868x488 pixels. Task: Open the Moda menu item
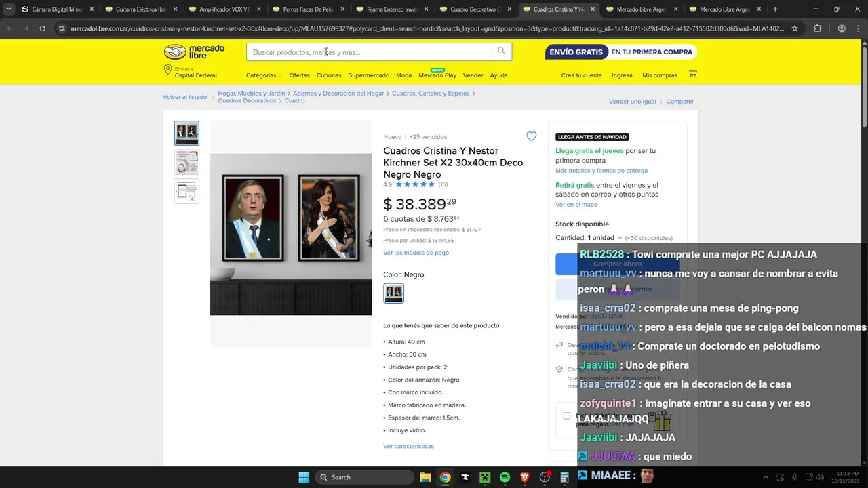click(x=404, y=75)
